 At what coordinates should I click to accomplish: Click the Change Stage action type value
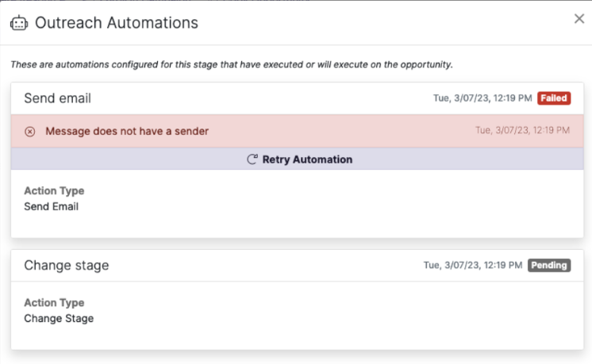59,319
